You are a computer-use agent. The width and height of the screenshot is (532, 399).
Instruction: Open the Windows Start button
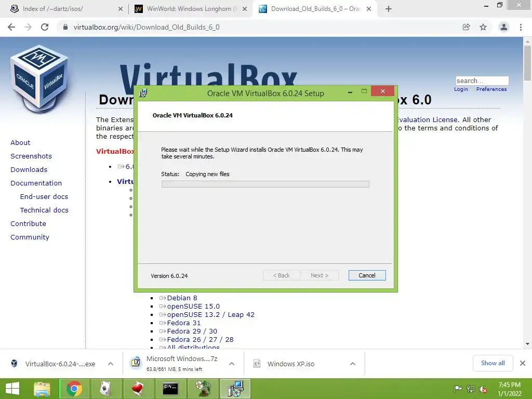pos(12,389)
